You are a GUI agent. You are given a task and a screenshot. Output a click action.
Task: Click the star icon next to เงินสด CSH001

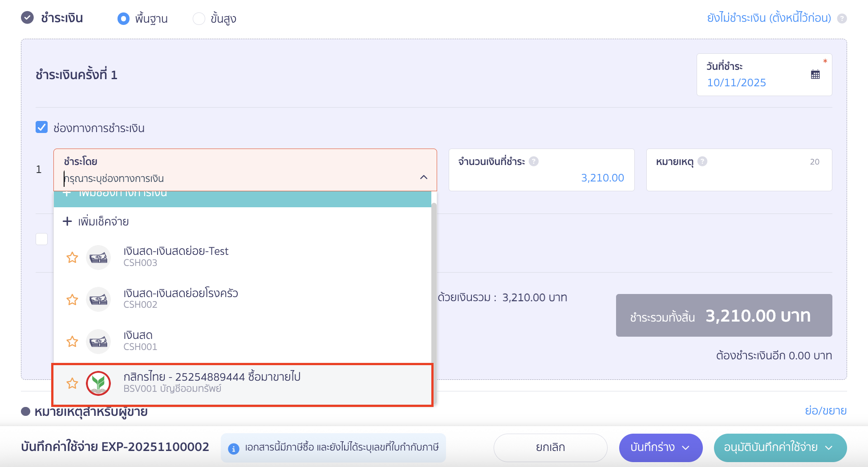click(72, 342)
